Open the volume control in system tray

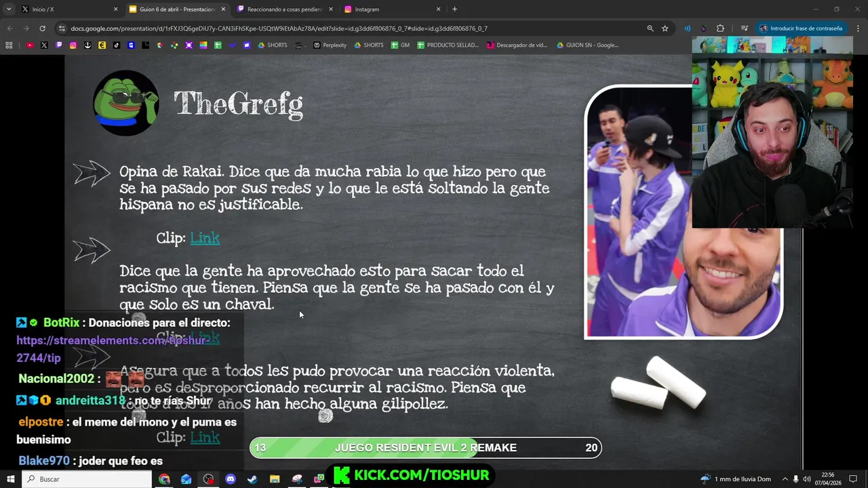point(806,479)
